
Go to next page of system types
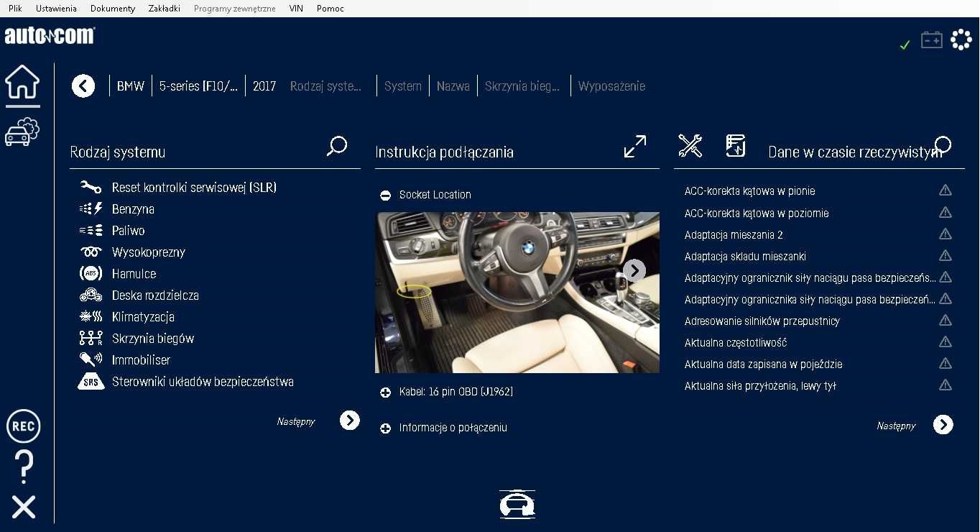pos(350,421)
